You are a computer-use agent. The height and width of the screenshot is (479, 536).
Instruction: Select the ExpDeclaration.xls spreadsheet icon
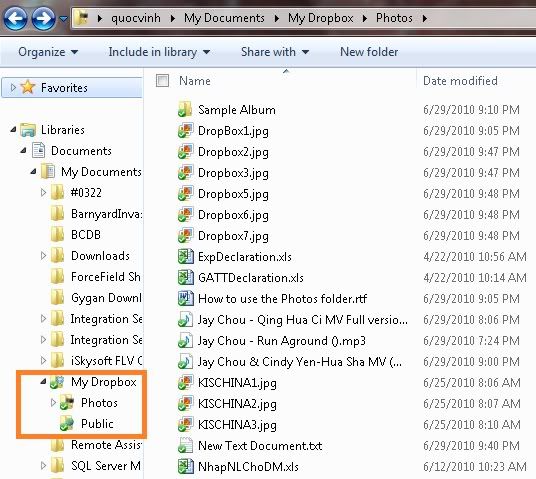coord(185,256)
